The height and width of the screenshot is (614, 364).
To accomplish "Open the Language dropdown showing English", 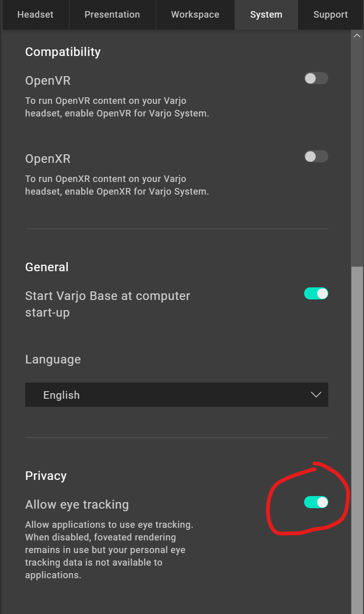I will point(176,395).
